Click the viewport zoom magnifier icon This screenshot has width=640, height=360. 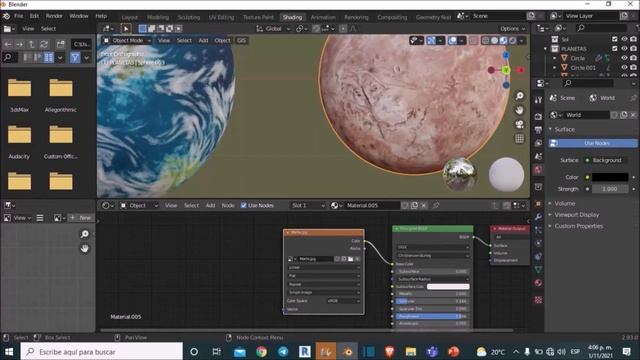[519, 96]
